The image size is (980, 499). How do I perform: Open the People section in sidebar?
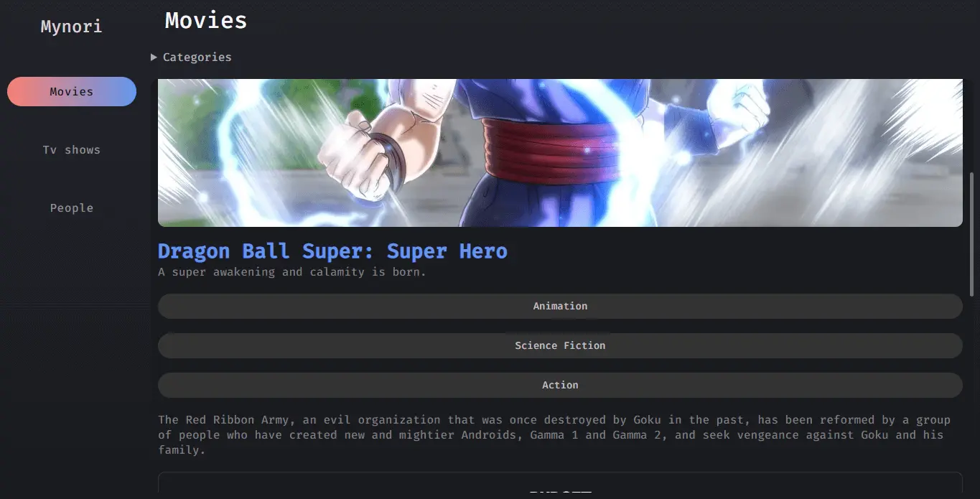(72, 208)
